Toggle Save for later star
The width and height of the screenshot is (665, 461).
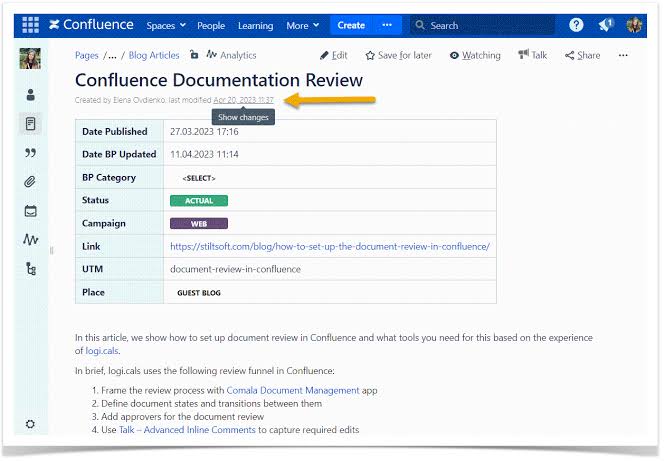pos(398,56)
